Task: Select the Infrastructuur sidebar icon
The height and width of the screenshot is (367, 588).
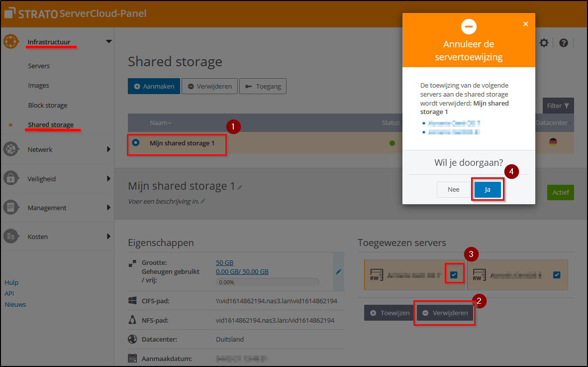Action: pos(10,41)
